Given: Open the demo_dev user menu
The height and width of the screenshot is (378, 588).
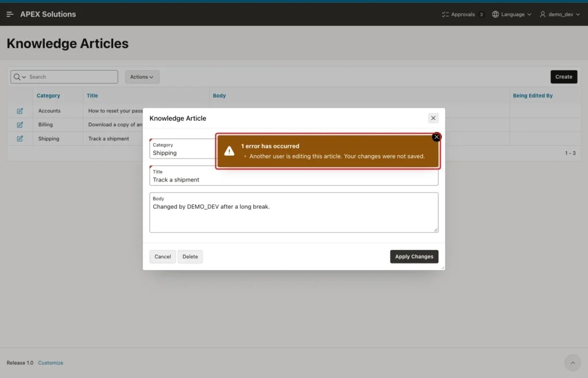Looking at the screenshot, I should click(x=560, y=14).
